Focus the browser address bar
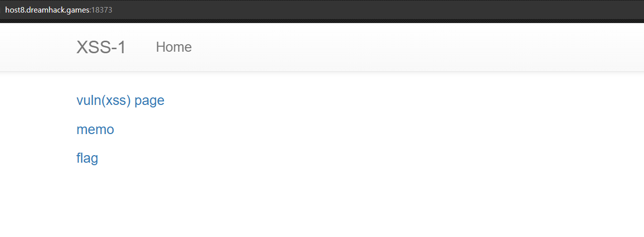Image resolution: width=644 pixels, height=237 pixels. coord(322,10)
